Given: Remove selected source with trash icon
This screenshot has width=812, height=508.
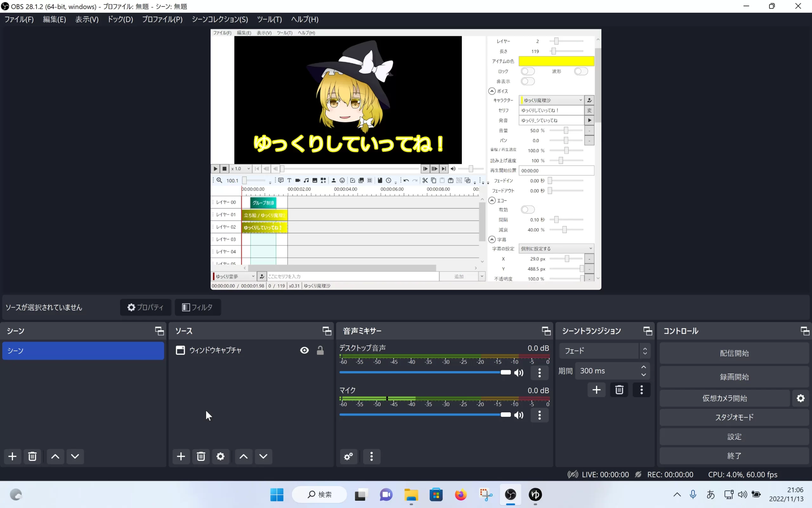Looking at the screenshot, I should (201, 456).
